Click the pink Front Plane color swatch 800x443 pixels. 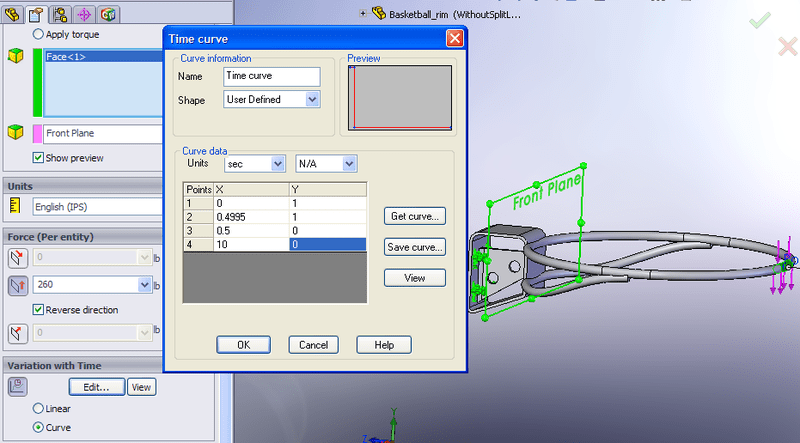(38, 133)
